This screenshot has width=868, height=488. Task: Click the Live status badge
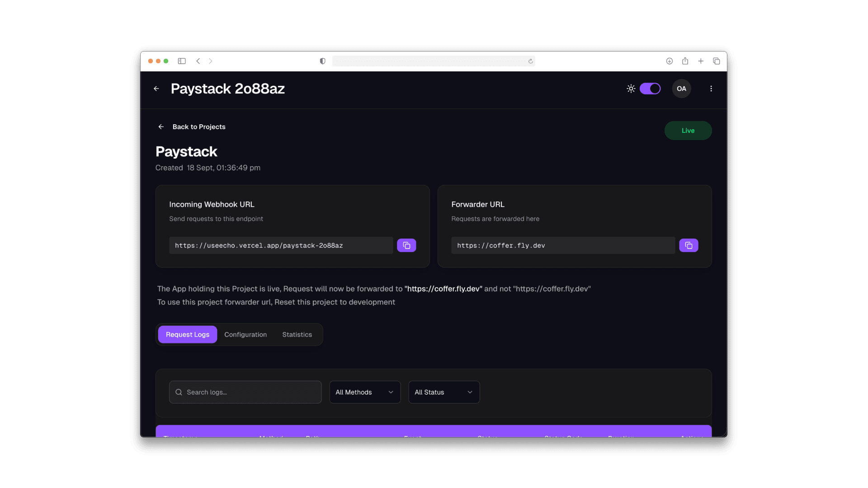[688, 131]
